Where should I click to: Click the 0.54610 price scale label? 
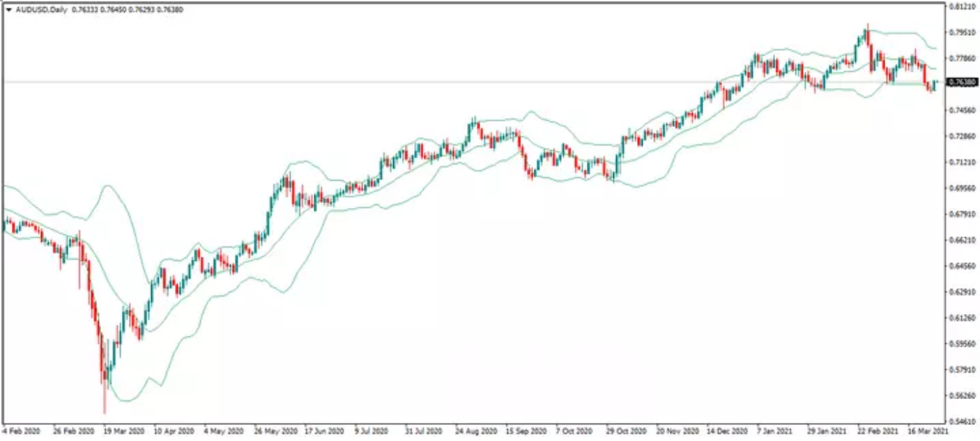pyautogui.click(x=962, y=422)
